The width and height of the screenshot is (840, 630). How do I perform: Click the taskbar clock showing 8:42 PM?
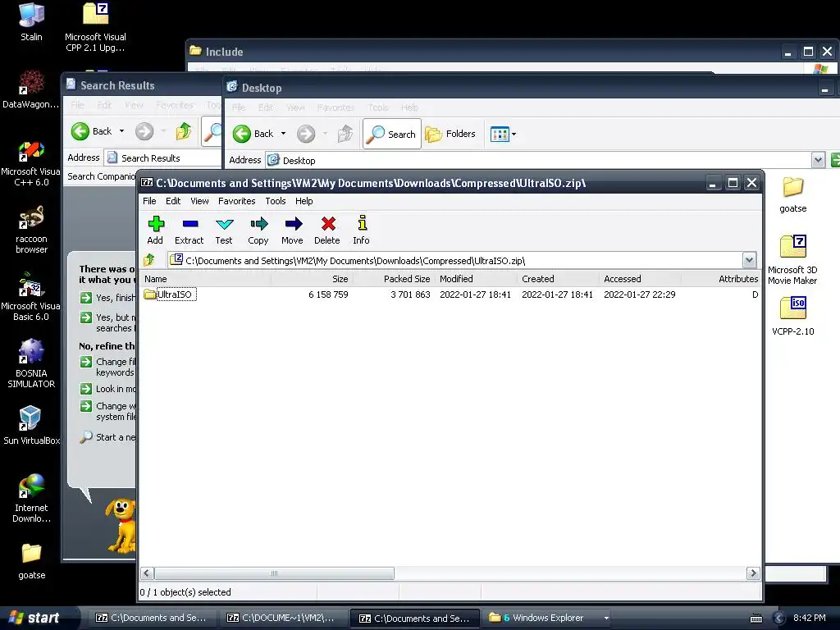pos(810,618)
